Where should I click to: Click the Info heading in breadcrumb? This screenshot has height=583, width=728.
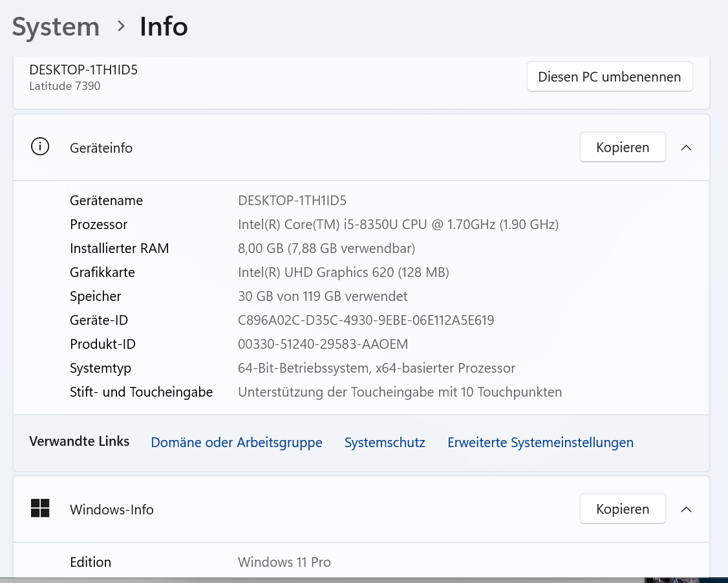(164, 27)
